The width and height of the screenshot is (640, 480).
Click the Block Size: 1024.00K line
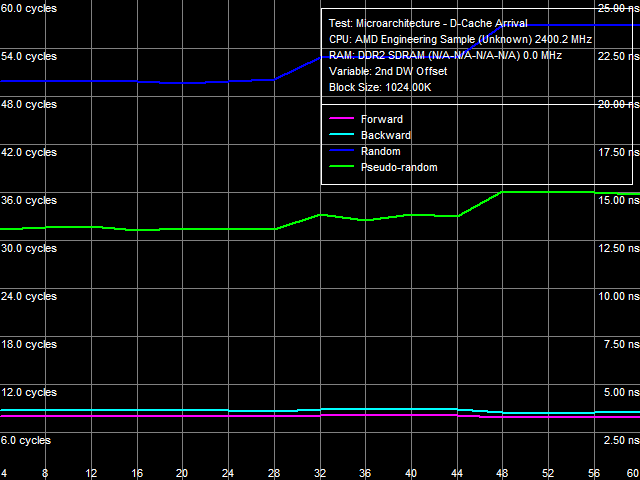coord(380,88)
